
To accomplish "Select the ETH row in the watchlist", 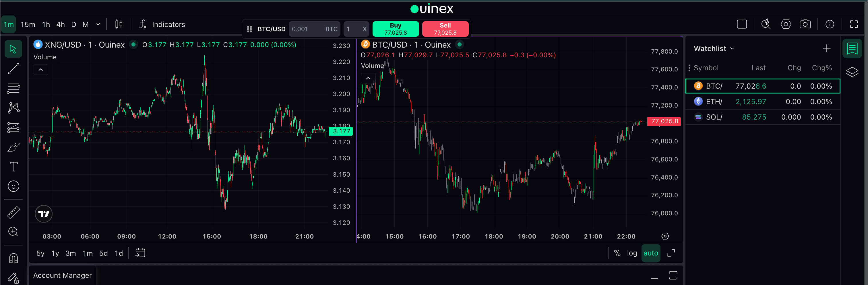I will pyautogui.click(x=763, y=101).
